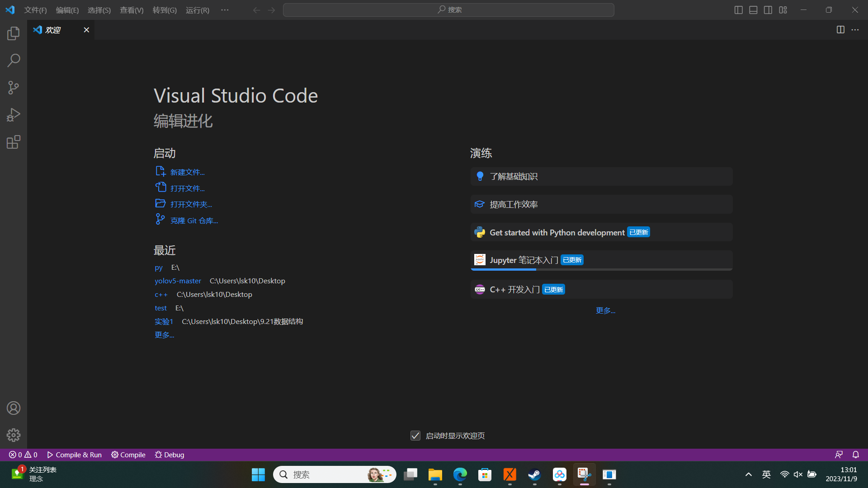Click the taskbar 搜索 box
This screenshot has height=488, width=868.
335,474
